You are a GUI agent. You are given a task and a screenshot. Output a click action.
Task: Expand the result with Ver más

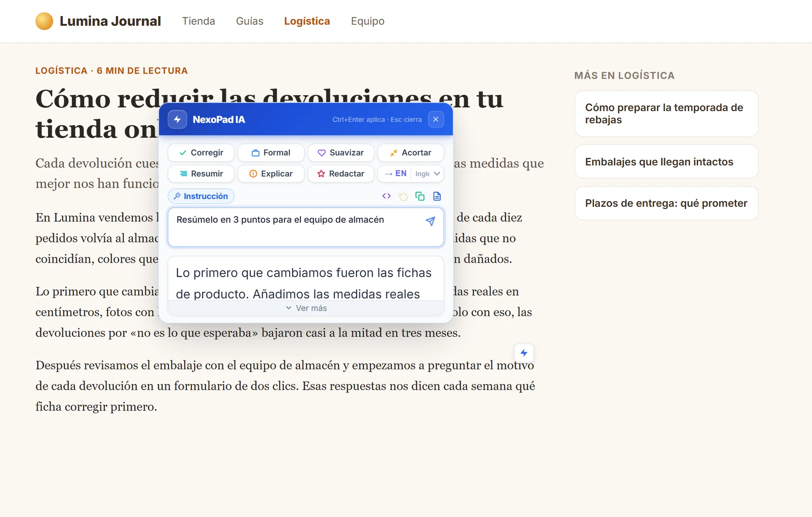click(x=306, y=308)
